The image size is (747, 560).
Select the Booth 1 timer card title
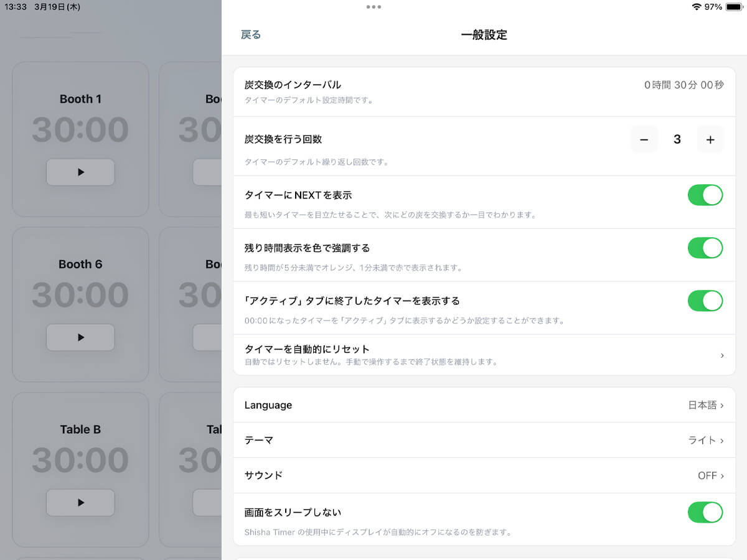(80, 99)
